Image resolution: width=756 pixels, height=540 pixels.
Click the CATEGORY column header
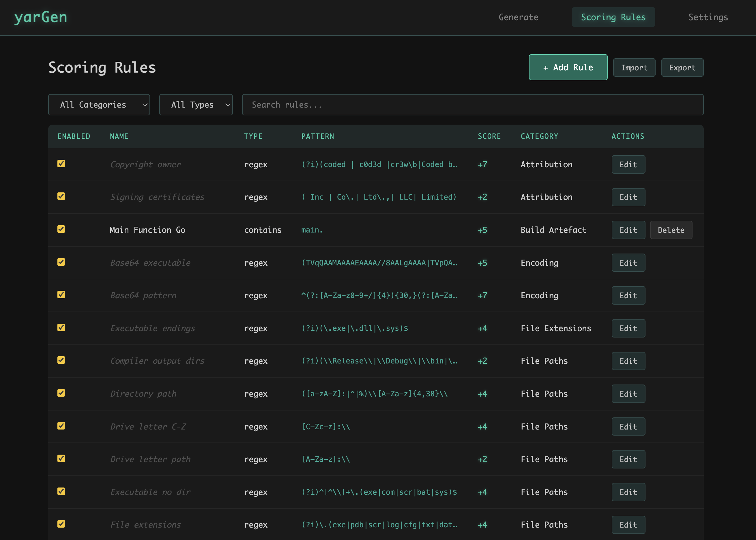pyautogui.click(x=540, y=136)
